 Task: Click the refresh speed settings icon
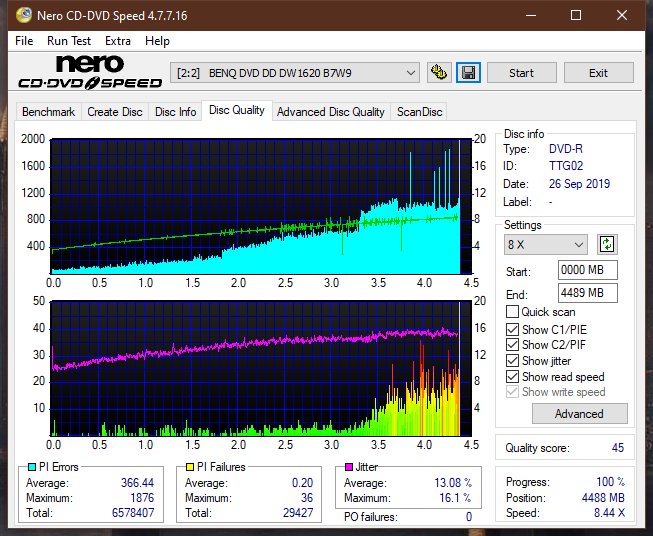[607, 244]
